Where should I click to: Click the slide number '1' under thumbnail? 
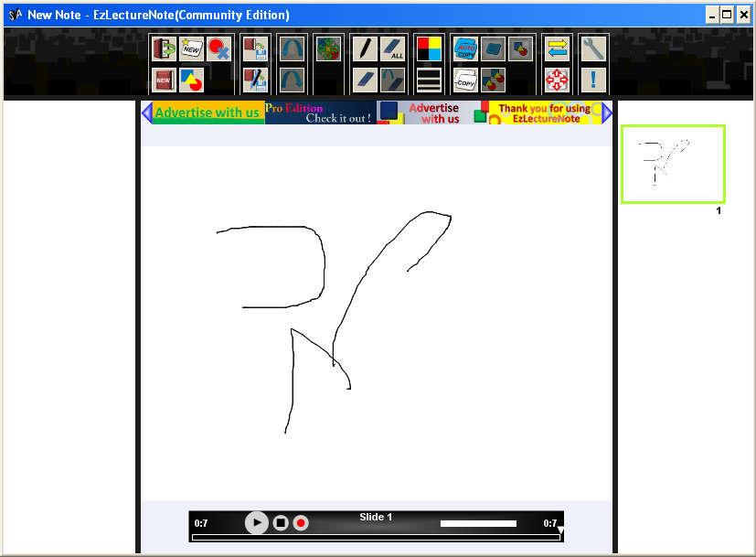point(719,210)
